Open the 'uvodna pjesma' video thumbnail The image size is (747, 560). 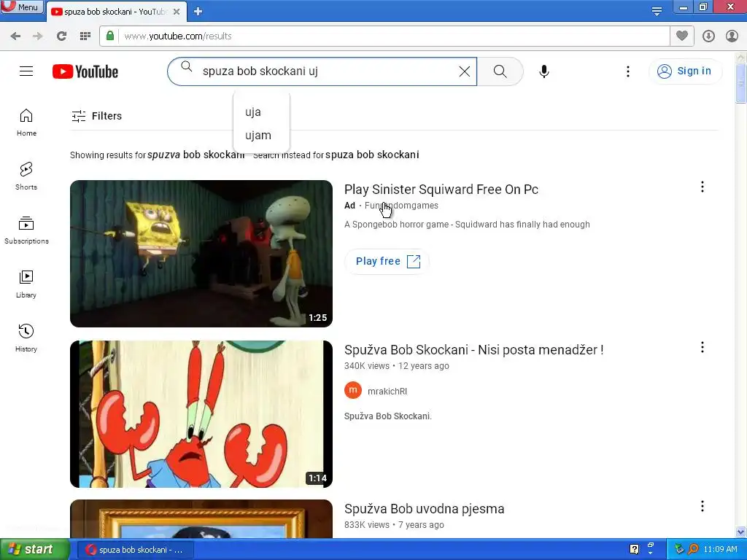click(x=201, y=518)
